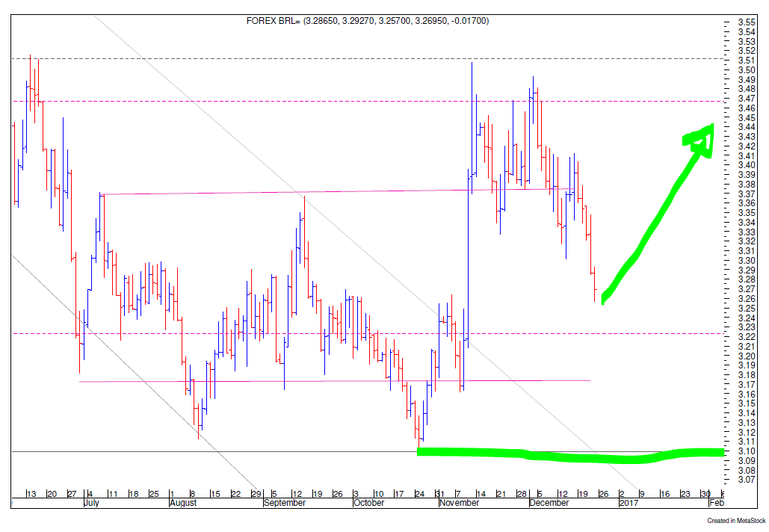Click the date label 11 on time axis

tap(113, 494)
